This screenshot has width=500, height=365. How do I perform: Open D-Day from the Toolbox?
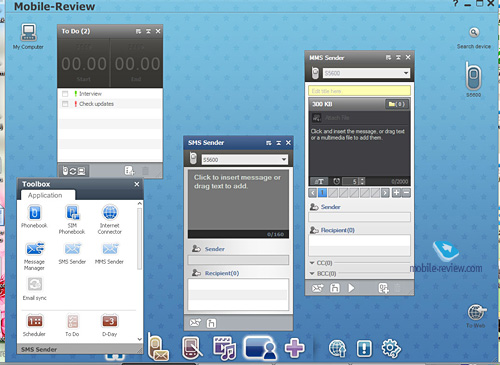(110, 321)
